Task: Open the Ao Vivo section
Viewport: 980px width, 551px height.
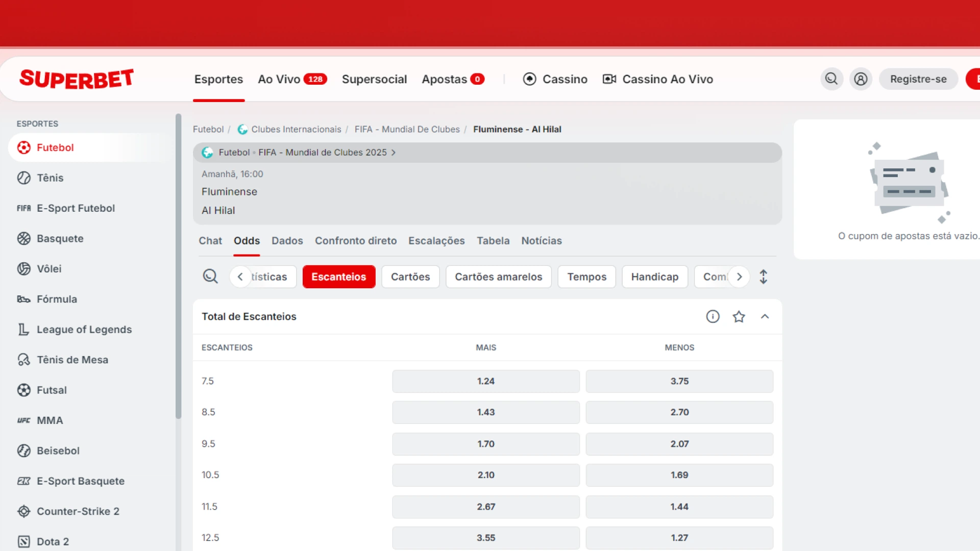Action: 292,79
